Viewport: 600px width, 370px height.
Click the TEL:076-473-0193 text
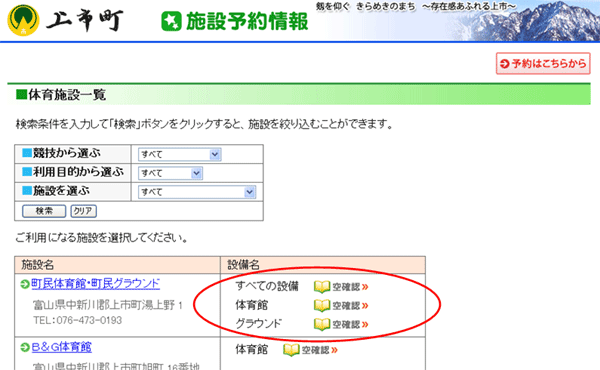point(77,320)
